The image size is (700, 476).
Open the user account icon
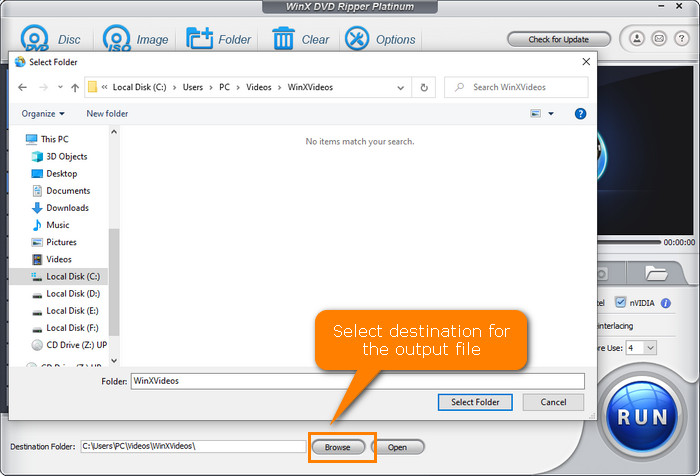click(x=637, y=39)
